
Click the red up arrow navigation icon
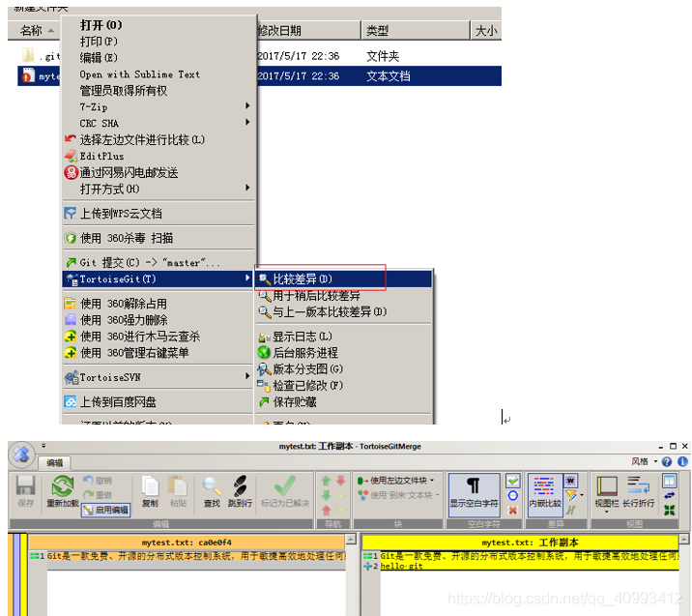click(x=326, y=510)
